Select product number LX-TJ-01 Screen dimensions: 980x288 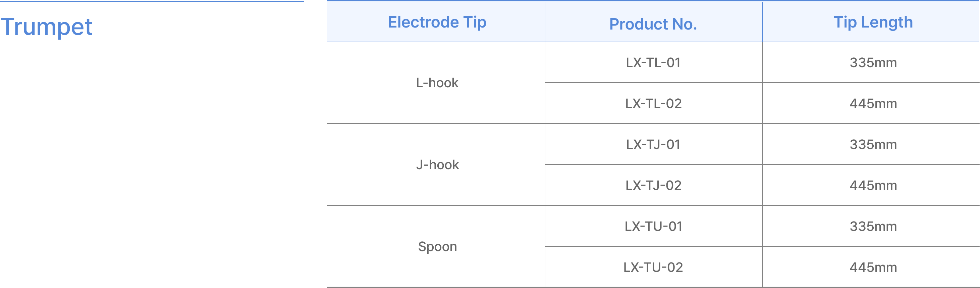653,144
